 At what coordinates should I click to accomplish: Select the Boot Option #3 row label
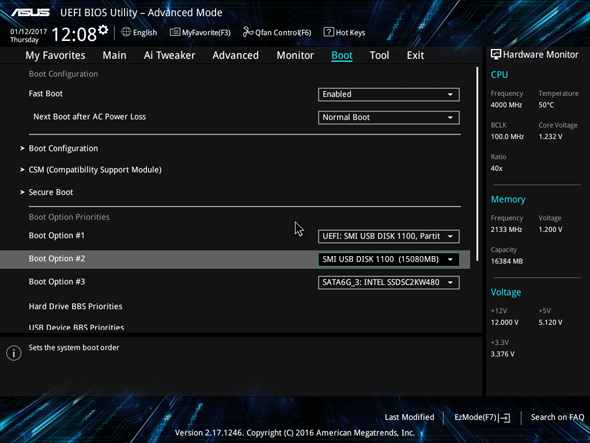tap(57, 282)
